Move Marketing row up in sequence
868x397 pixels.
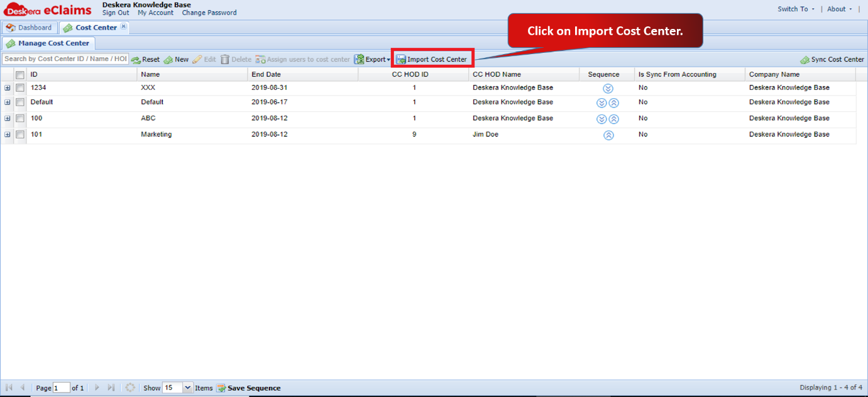pyautogui.click(x=608, y=135)
